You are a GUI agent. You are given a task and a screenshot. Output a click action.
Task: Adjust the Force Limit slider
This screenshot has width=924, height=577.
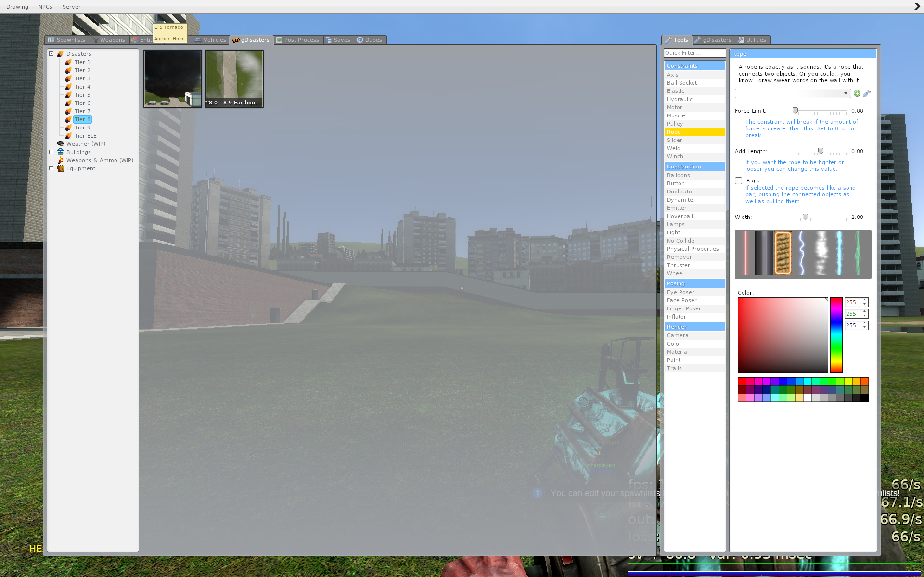coord(795,111)
